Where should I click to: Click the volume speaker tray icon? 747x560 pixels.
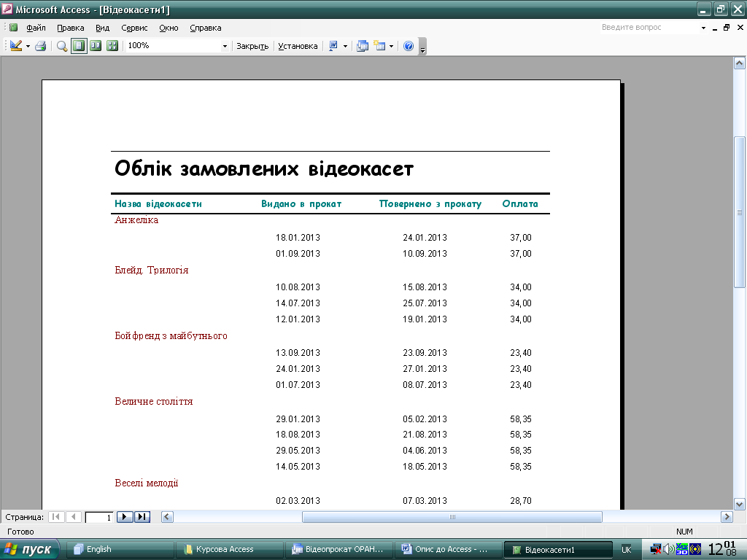(668, 550)
